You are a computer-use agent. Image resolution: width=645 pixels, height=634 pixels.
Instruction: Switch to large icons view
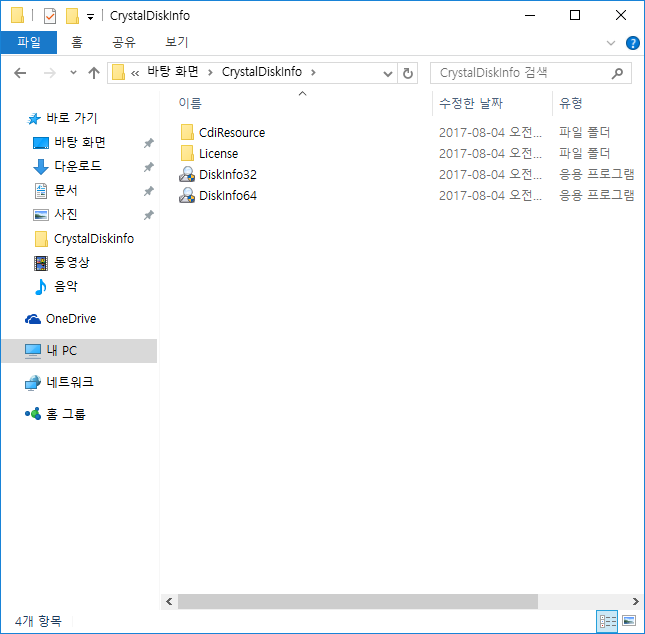coord(629,621)
